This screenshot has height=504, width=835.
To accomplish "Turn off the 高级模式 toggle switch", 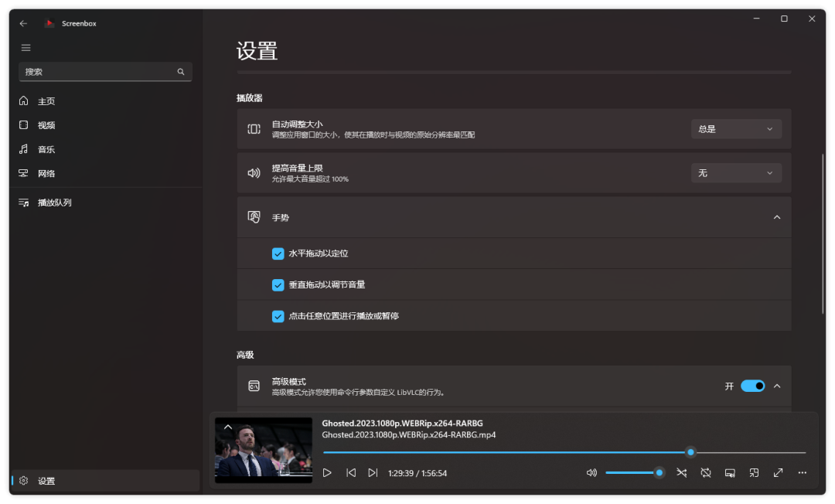I will click(x=752, y=386).
